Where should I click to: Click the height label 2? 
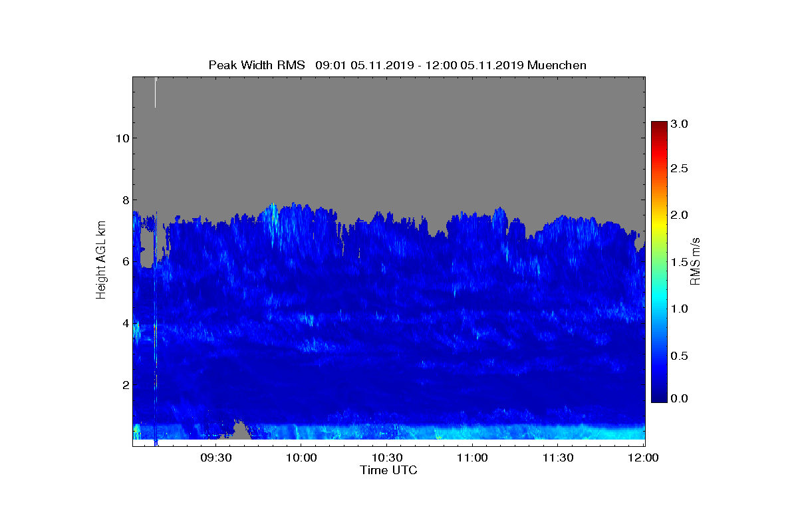124,384
